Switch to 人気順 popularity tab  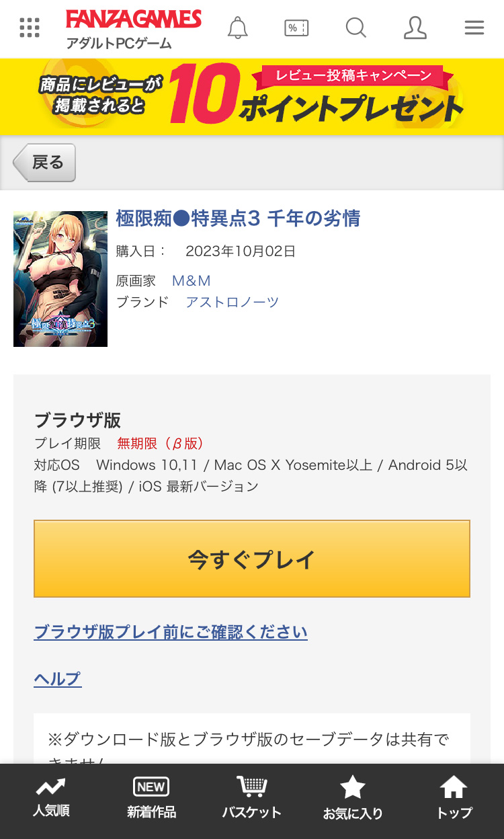point(51,799)
